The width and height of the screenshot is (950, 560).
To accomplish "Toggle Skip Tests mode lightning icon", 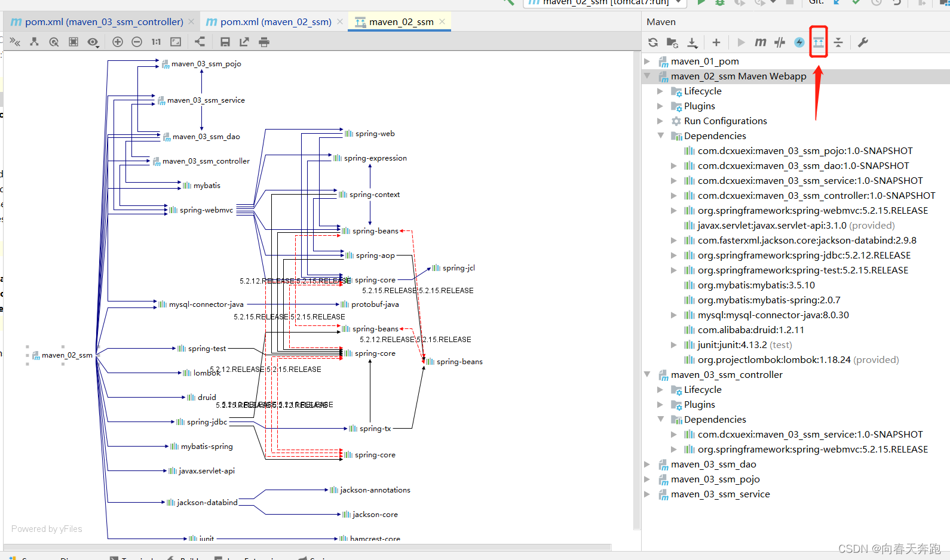I will click(799, 42).
